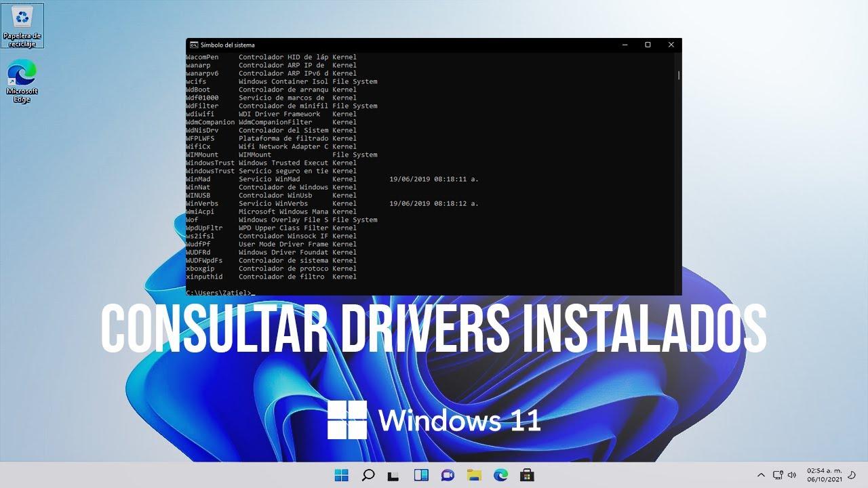Open the Windows Start menu

[x=341, y=474]
